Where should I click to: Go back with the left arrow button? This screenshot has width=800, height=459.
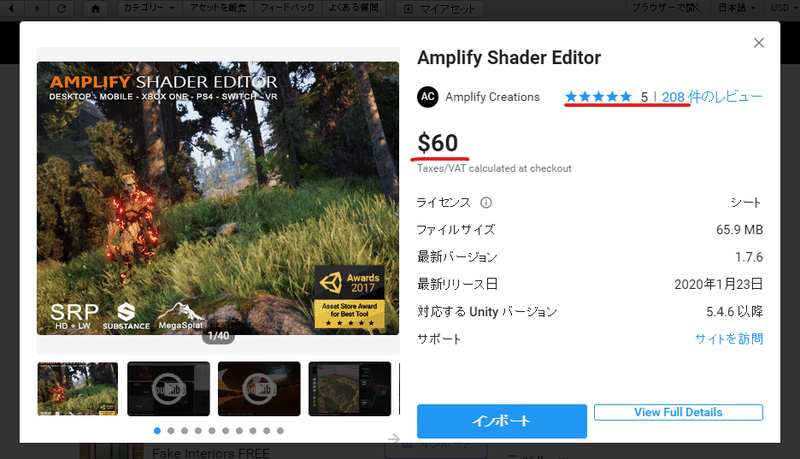tap(11, 8)
